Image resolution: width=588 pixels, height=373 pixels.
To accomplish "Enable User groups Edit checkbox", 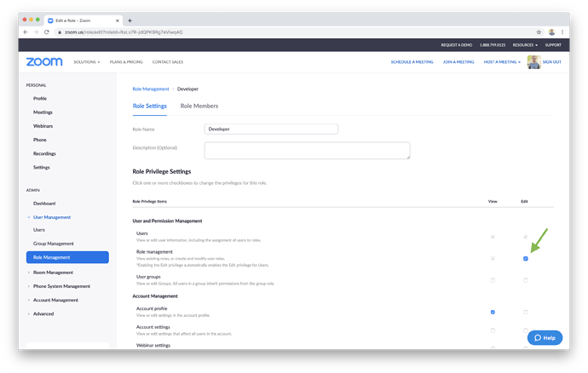I will (526, 280).
